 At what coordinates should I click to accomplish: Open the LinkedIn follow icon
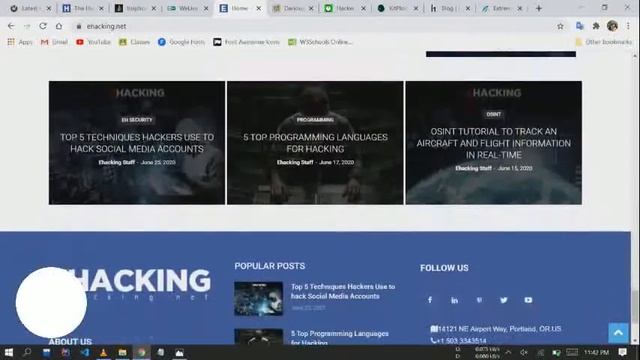pyautogui.click(x=454, y=300)
